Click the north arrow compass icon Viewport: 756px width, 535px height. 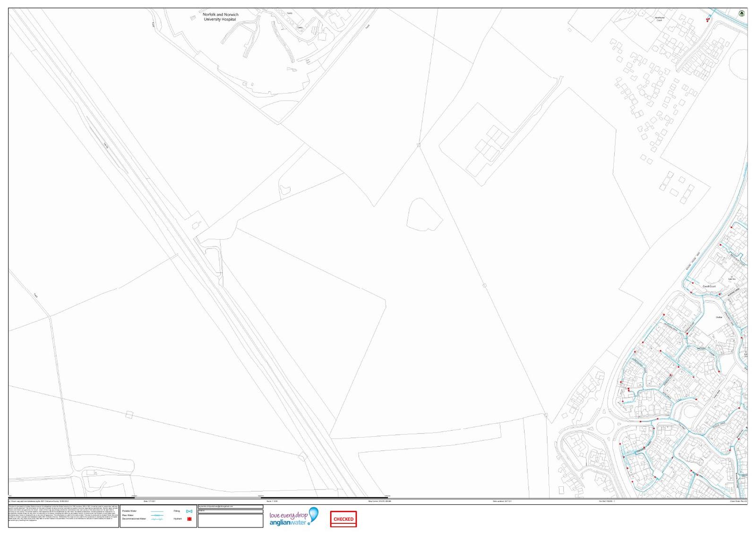click(742, 14)
